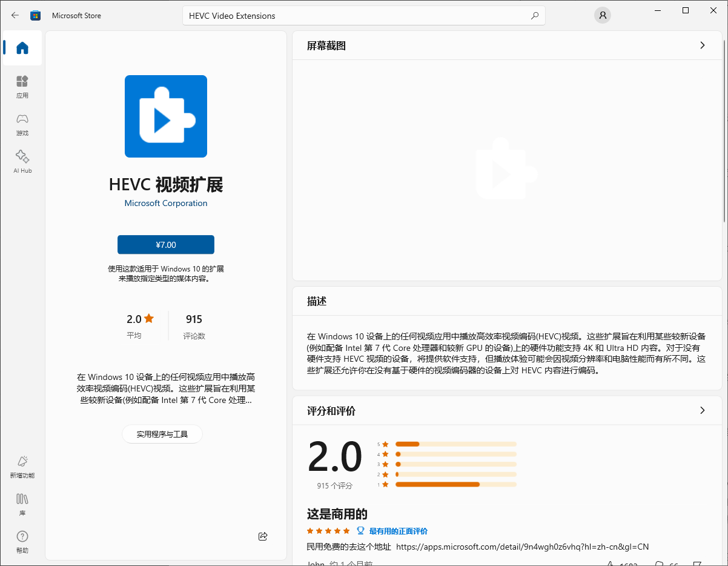Expand the 评分和评价 ratings section
The image size is (728, 566).
[702, 410]
